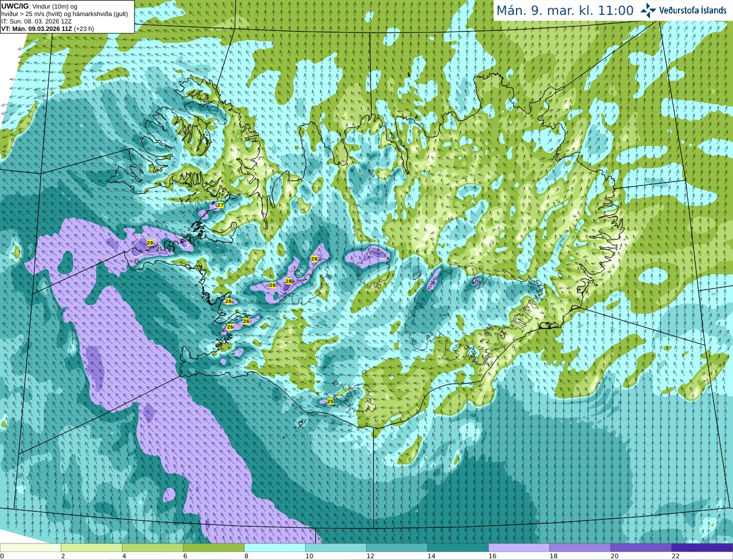Image resolution: width=733 pixels, height=560 pixels.
Task: Pick the 16–18 m/s light purple legend swatch
Action: 519,547
